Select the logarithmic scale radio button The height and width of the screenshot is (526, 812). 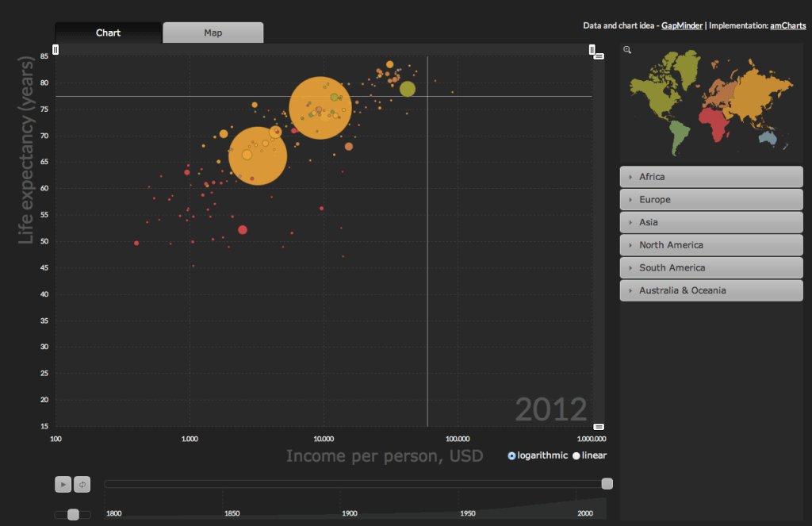coord(511,455)
